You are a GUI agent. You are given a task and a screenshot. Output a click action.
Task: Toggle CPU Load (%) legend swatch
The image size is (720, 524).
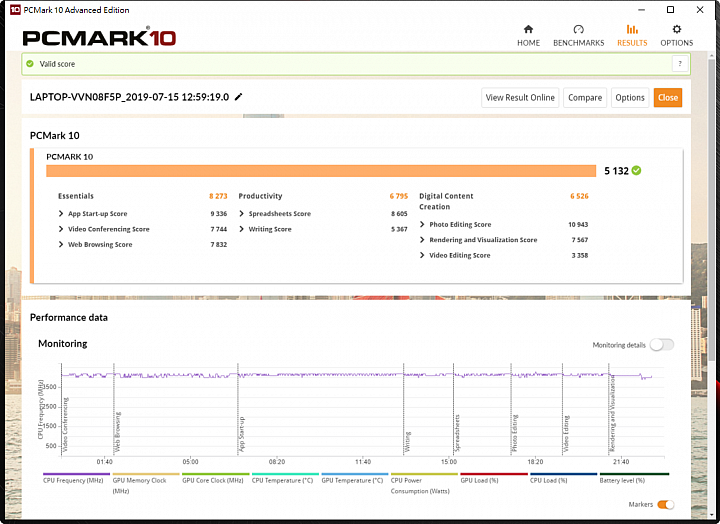(563, 474)
